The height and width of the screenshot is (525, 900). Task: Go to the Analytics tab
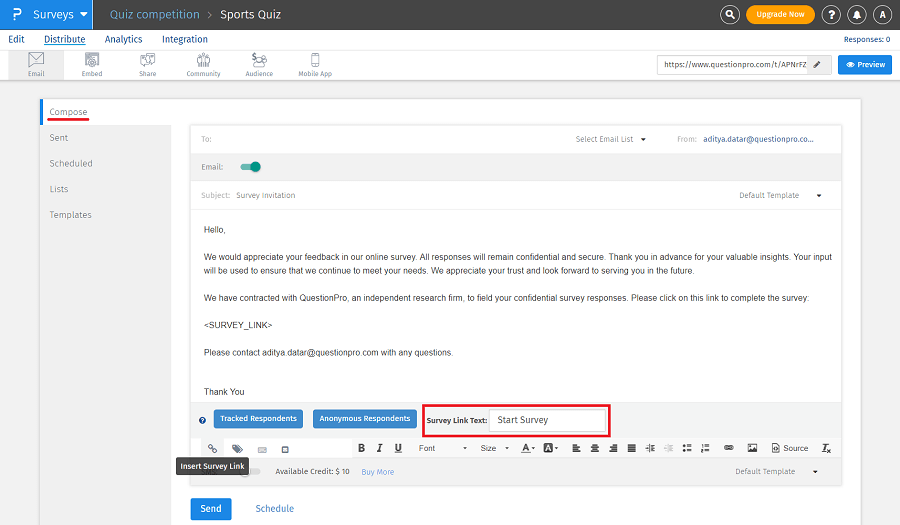(x=123, y=39)
